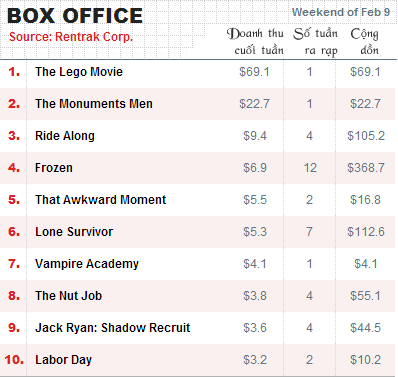Click the Số tuần ra rạp column header
Screen dimensions: 398x377
316,42
